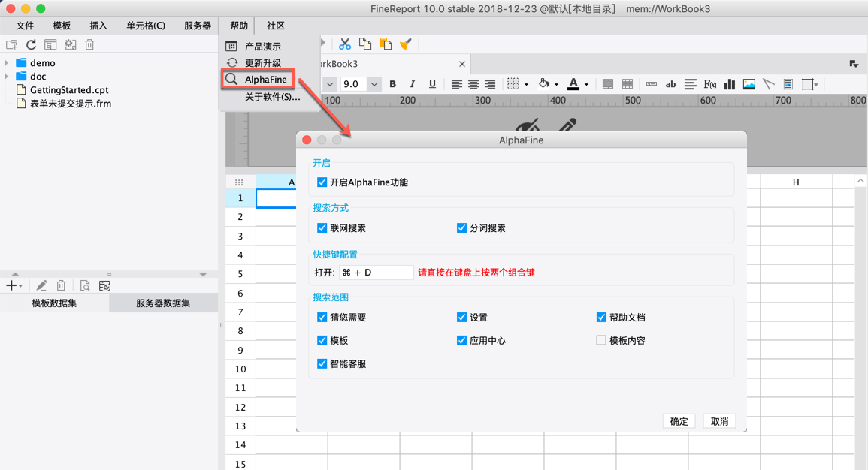
Task: Click 确定 in AlphaFine dialog
Action: coord(679,421)
